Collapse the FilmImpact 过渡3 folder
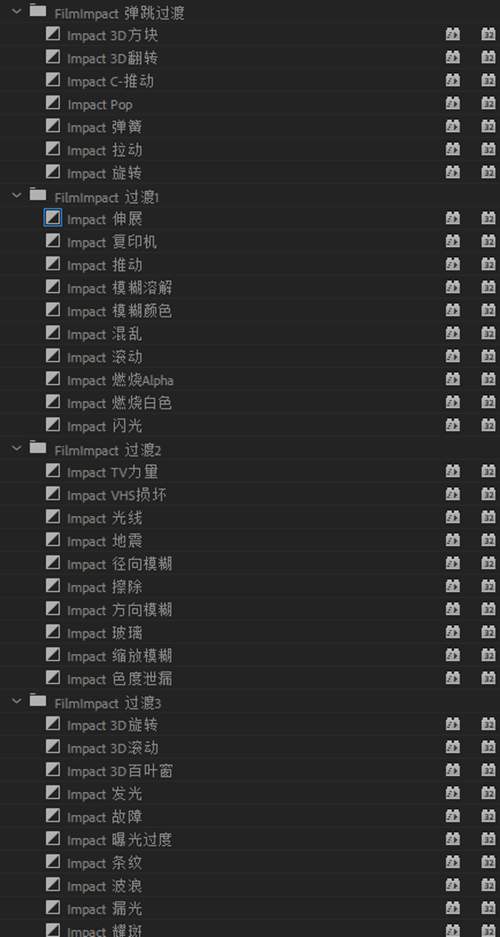Viewport: 500px width, 937px height. (x=17, y=700)
